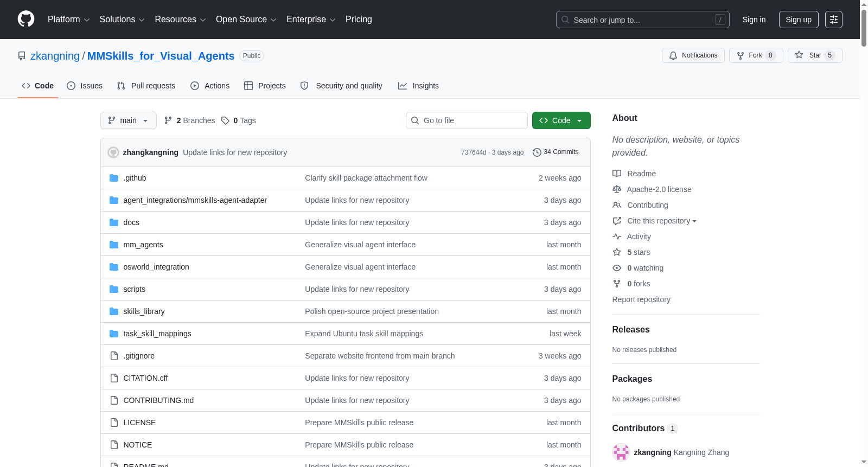Click the Contributing people icon
This screenshot has height=467, width=868.
tap(617, 205)
